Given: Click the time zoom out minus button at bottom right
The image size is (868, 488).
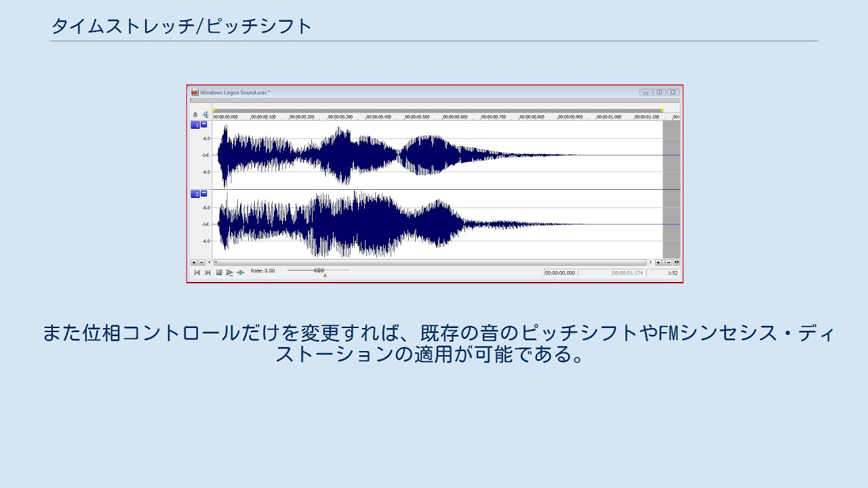Looking at the screenshot, I should pos(668,262).
